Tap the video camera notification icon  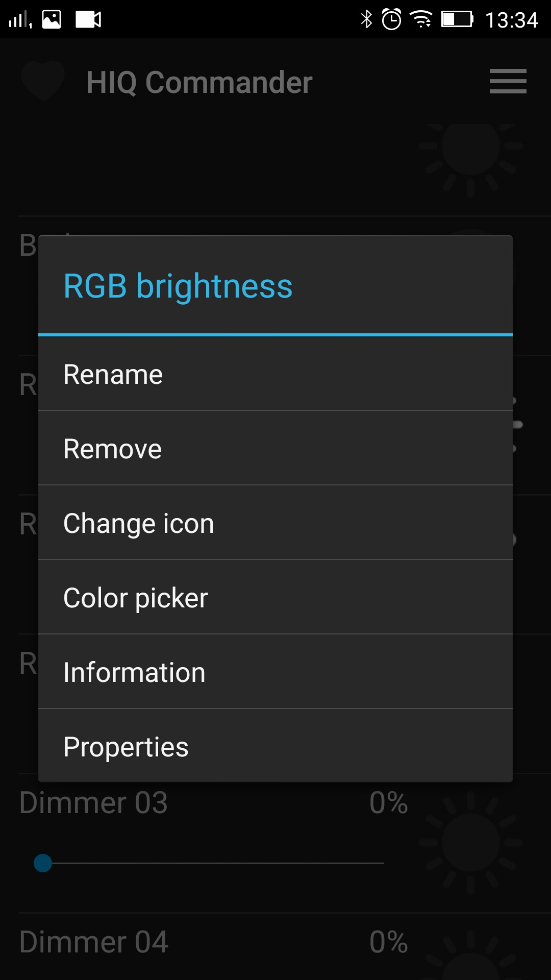pyautogui.click(x=88, y=19)
